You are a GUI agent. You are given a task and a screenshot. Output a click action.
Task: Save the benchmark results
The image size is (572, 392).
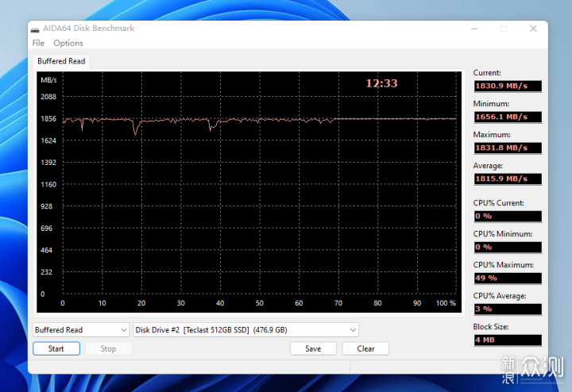point(313,348)
